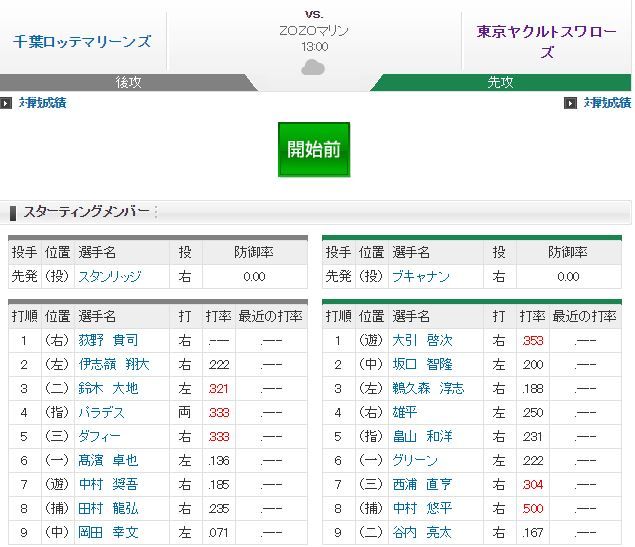
Task: Click 岡田 幸文's .071 batting average
Action: pyautogui.click(x=219, y=532)
